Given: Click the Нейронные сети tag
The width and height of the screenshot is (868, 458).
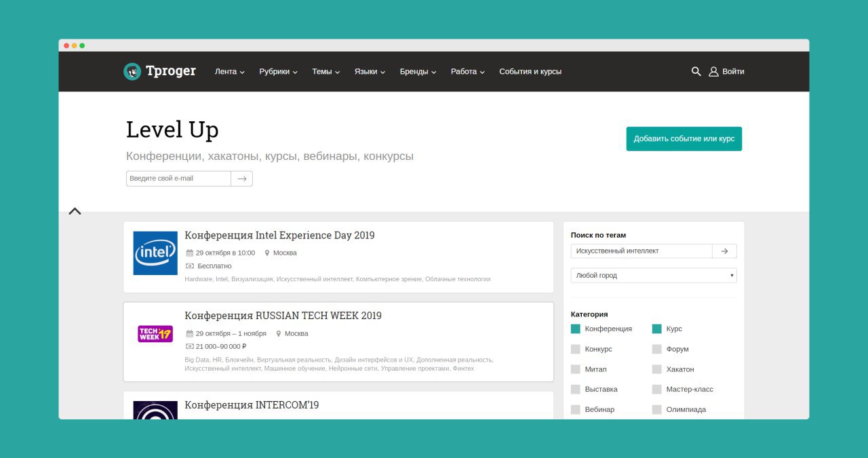Looking at the screenshot, I should pyautogui.click(x=353, y=369).
